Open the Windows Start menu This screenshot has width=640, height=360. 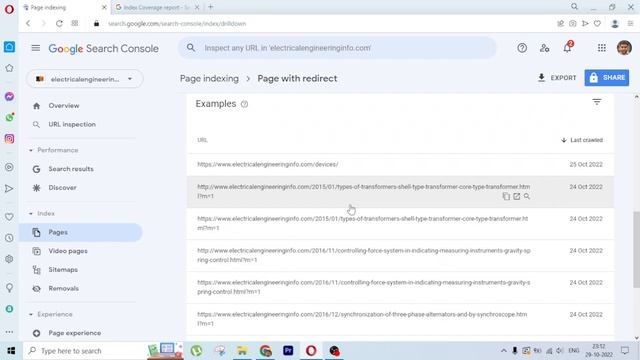click(11, 351)
